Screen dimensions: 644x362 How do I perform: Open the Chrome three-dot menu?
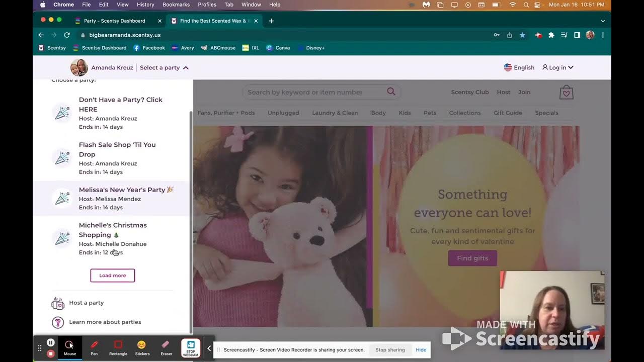pyautogui.click(x=603, y=35)
